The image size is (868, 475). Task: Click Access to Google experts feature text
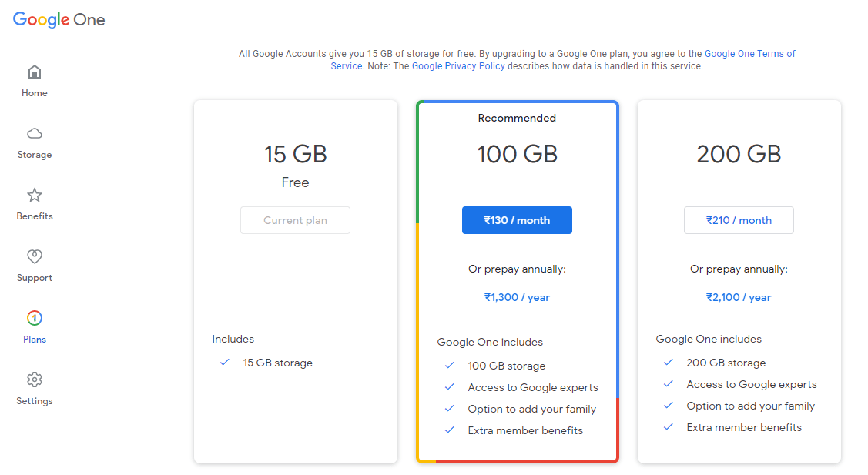coord(533,387)
